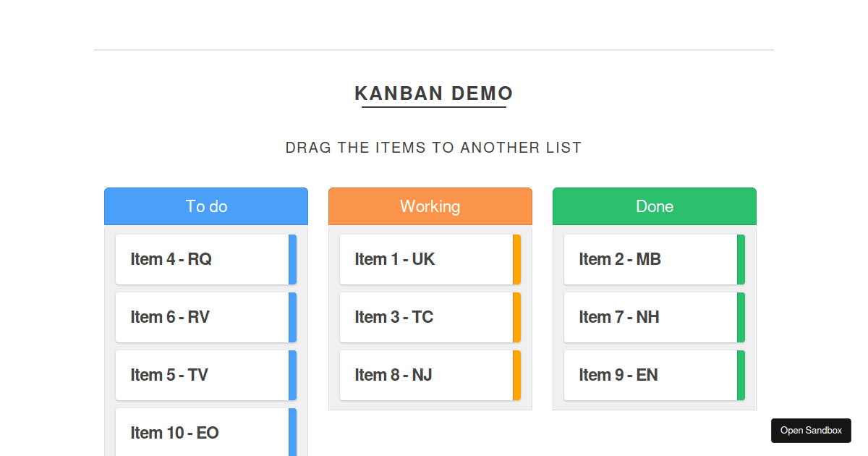Select the card 'Item 10 - EO'
The width and height of the screenshot is (868, 456).
pos(199,433)
